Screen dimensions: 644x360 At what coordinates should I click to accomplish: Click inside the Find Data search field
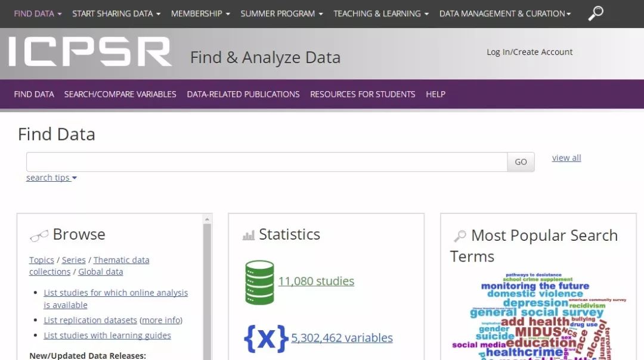[x=267, y=162]
